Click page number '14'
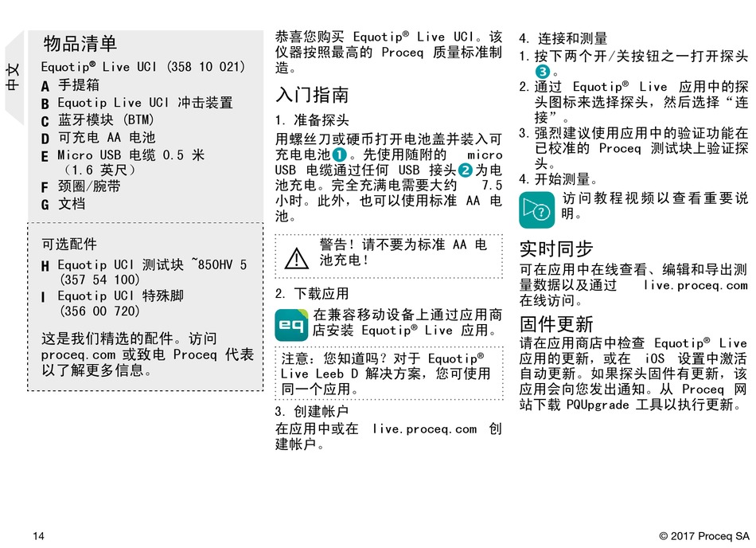 (x=38, y=536)
